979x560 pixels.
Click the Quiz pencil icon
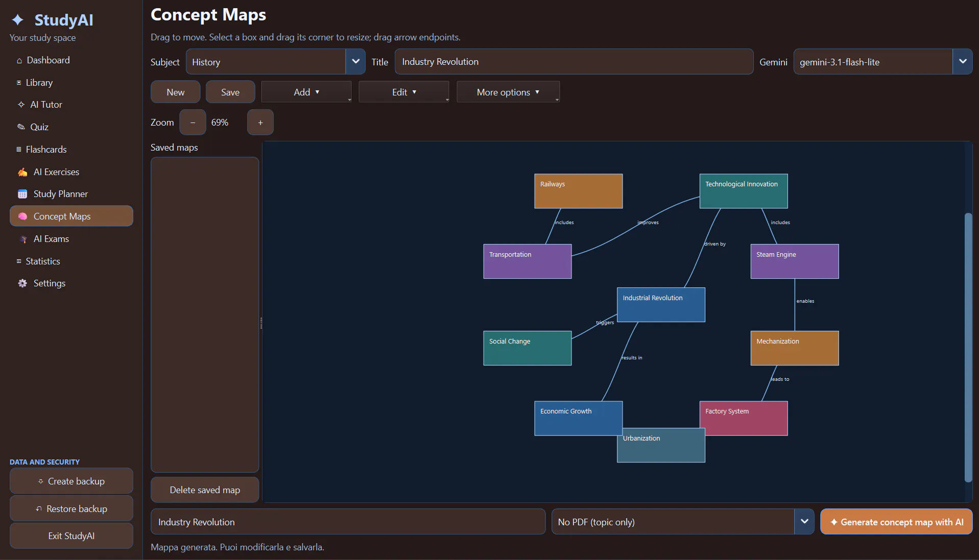21,127
